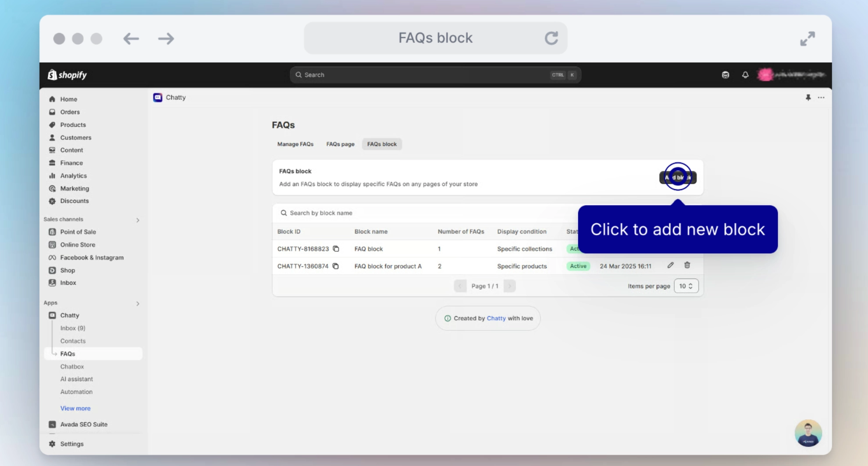Delete FAQ block for product A
The height and width of the screenshot is (466, 868).
687,265
